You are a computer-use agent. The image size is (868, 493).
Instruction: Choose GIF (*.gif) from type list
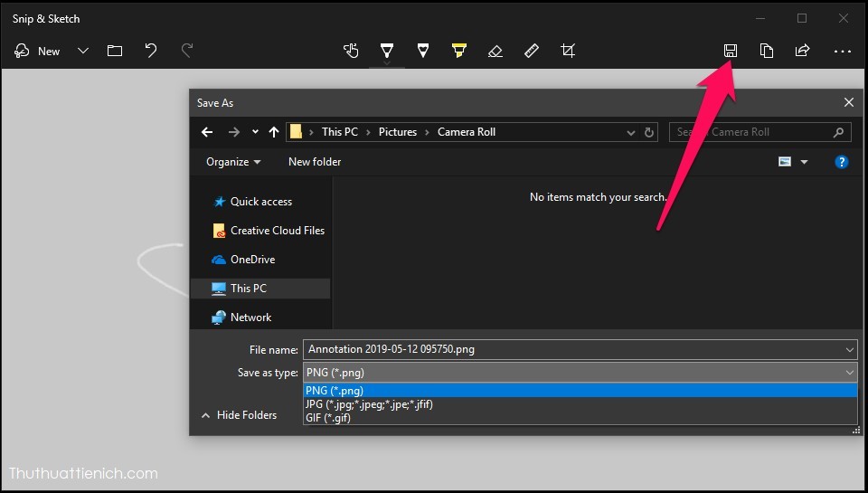coord(327,418)
